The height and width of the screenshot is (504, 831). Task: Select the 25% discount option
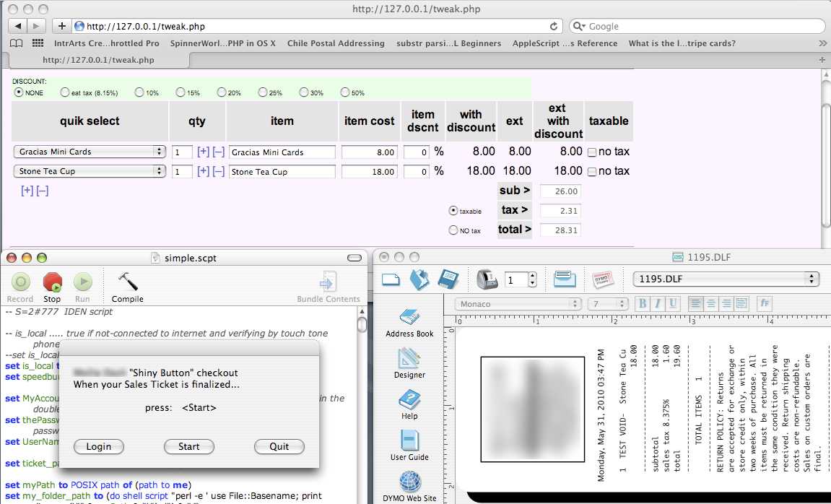point(262,92)
